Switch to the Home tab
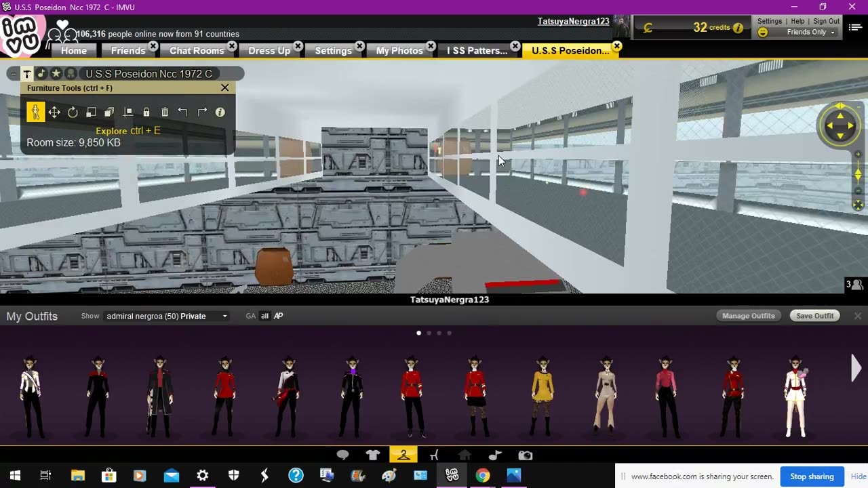Viewport: 868px width, 488px height. [x=74, y=51]
